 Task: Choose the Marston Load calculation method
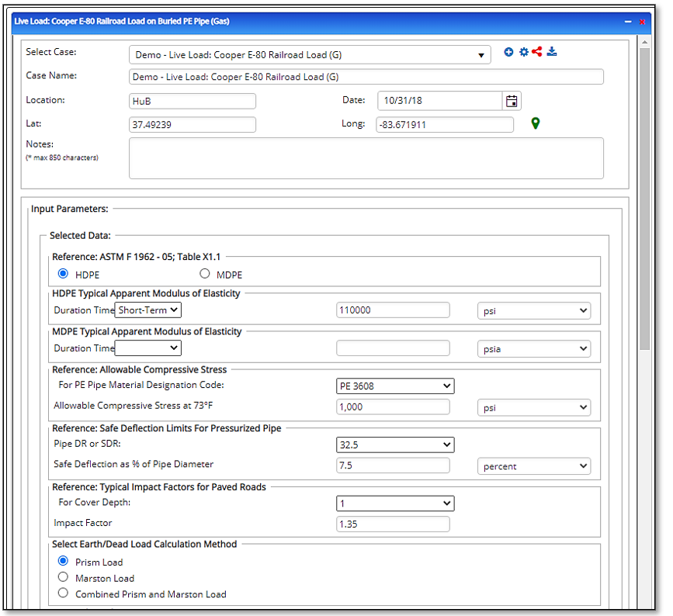pyautogui.click(x=63, y=576)
